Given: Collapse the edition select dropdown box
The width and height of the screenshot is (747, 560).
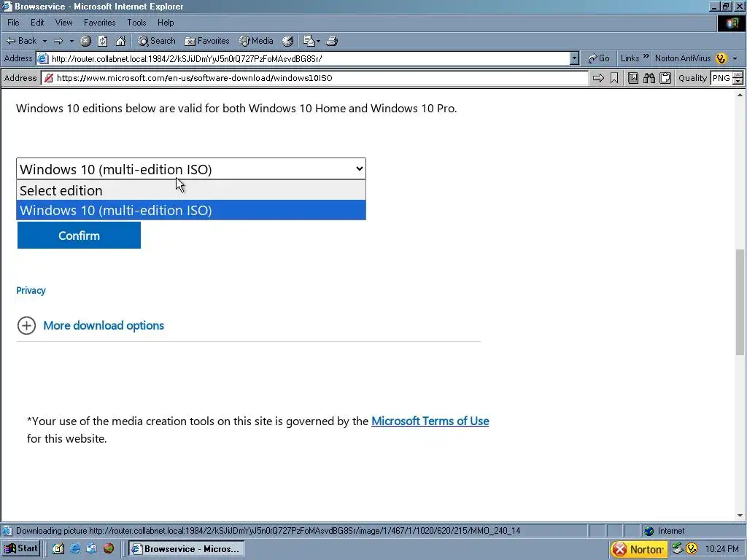Looking at the screenshot, I should 191,169.
